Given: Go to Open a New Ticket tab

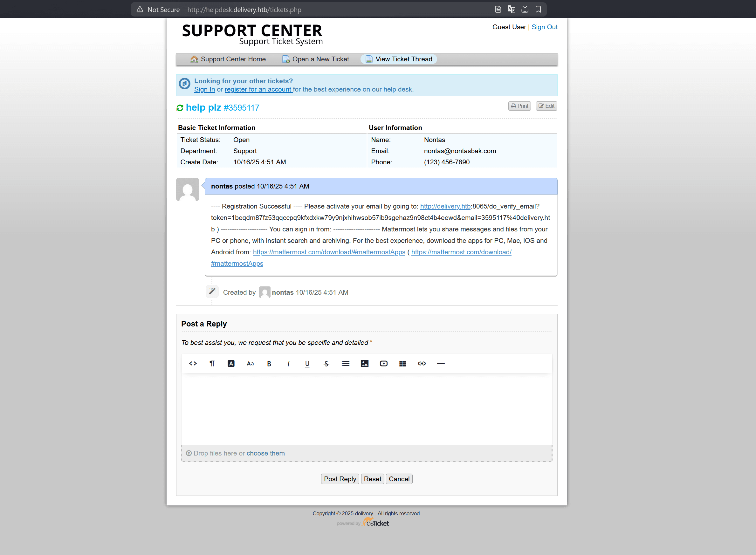Looking at the screenshot, I should tap(316, 59).
